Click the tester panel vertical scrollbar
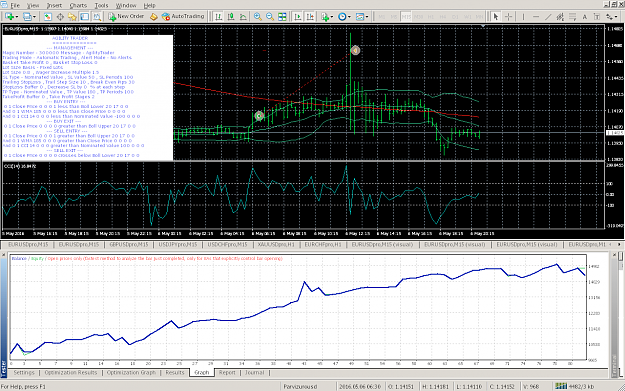 [621, 311]
